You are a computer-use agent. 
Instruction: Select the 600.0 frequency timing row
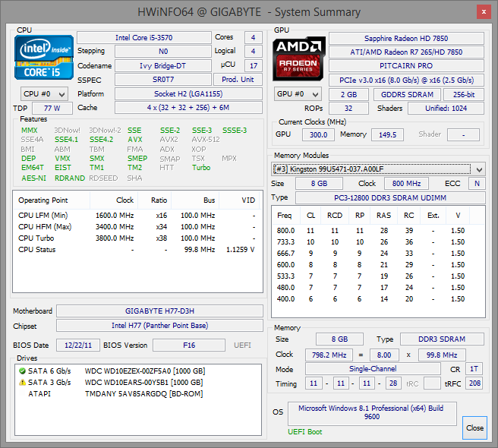(x=378, y=265)
